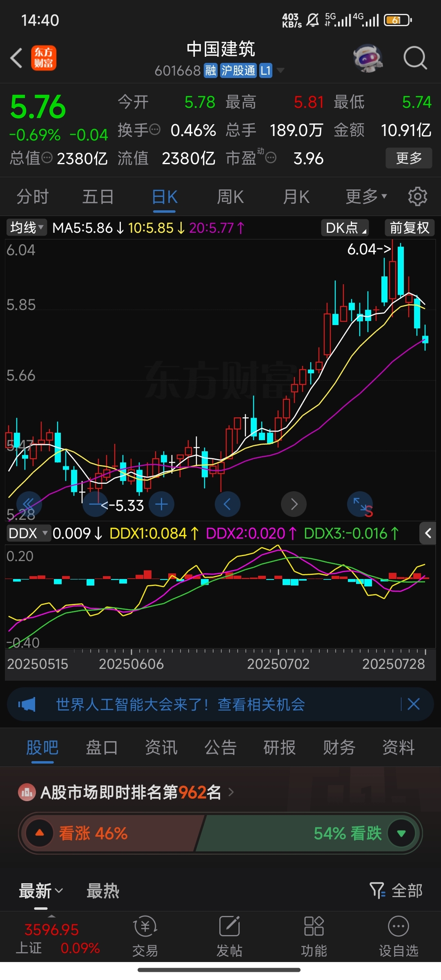The width and height of the screenshot is (441, 980).
Task: Zoom out chart with minus button
Action: tap(95, 504)
